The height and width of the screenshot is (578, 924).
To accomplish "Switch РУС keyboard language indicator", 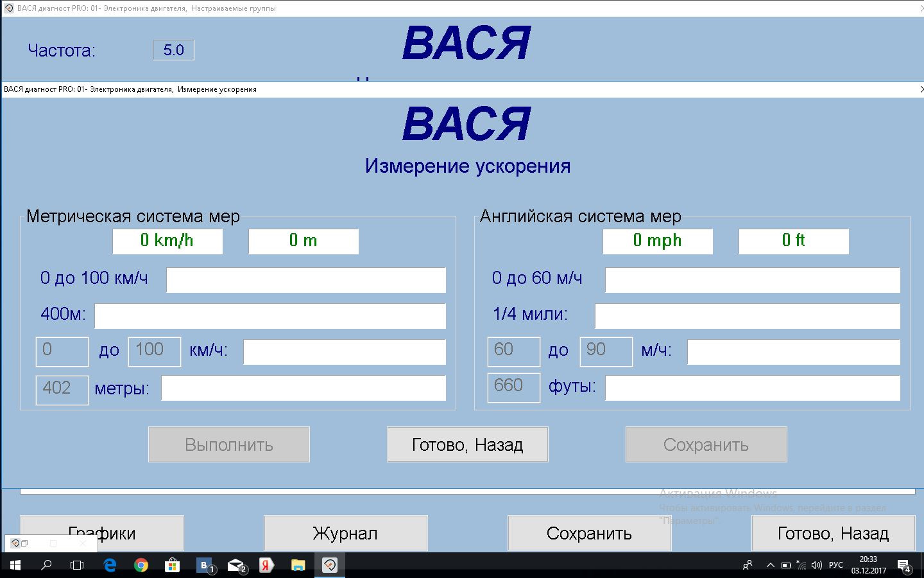I will (836, 566).
